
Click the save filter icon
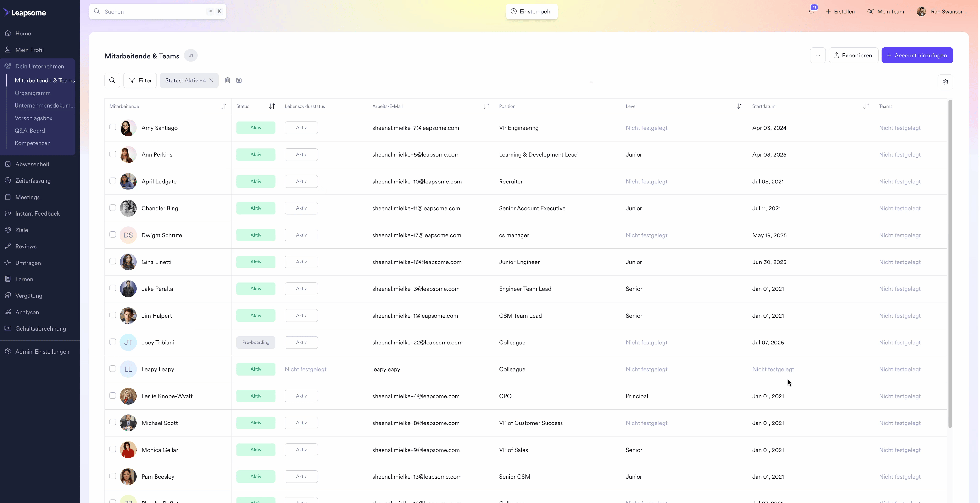(239, 80)
